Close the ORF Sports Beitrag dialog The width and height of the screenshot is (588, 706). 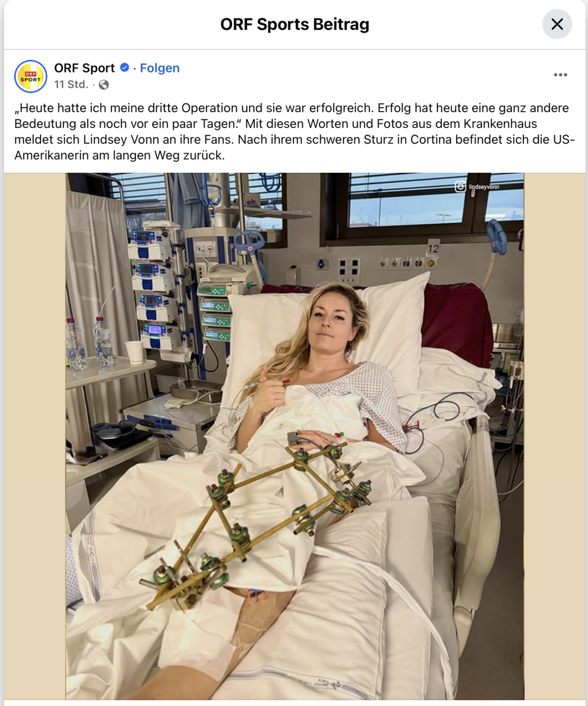tap(557, 24)
